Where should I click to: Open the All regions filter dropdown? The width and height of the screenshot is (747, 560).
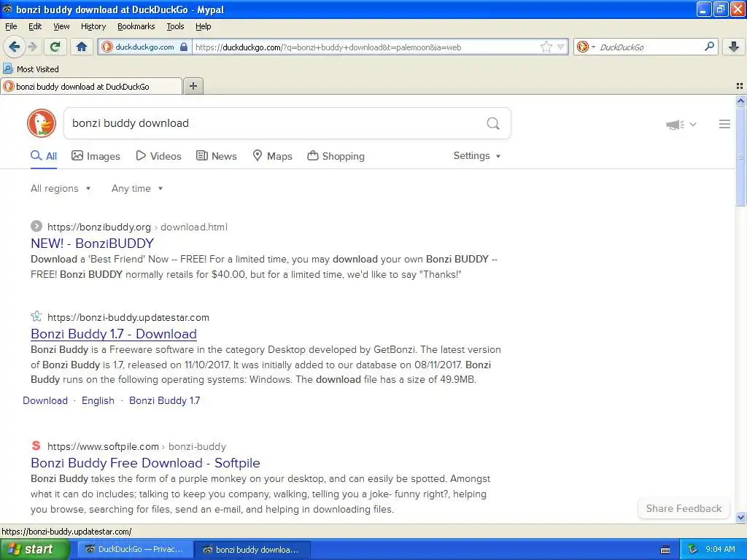coord(61,189)
